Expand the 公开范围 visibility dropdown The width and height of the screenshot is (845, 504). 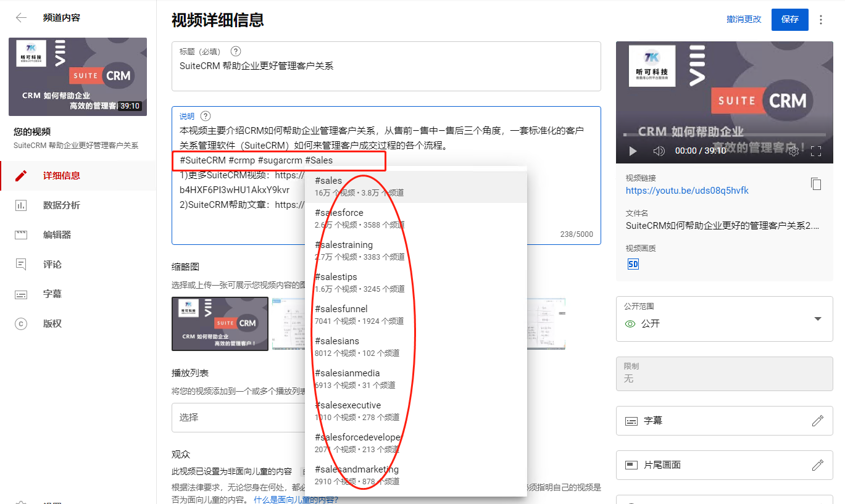[x=724, y=319]
